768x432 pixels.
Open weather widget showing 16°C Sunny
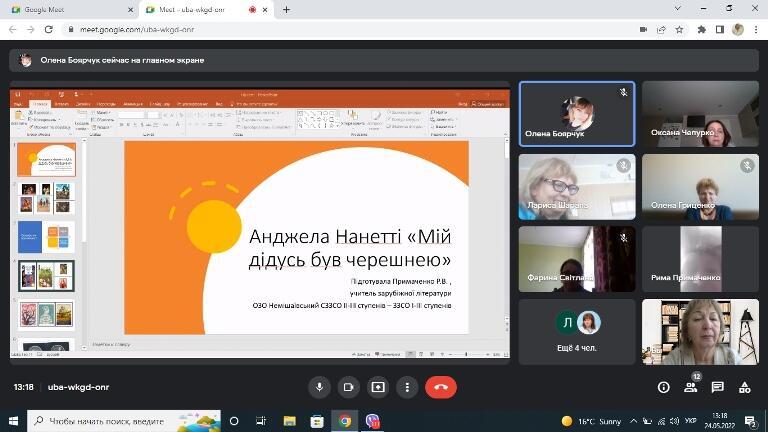pyautogui.click(x=591, y=421)
